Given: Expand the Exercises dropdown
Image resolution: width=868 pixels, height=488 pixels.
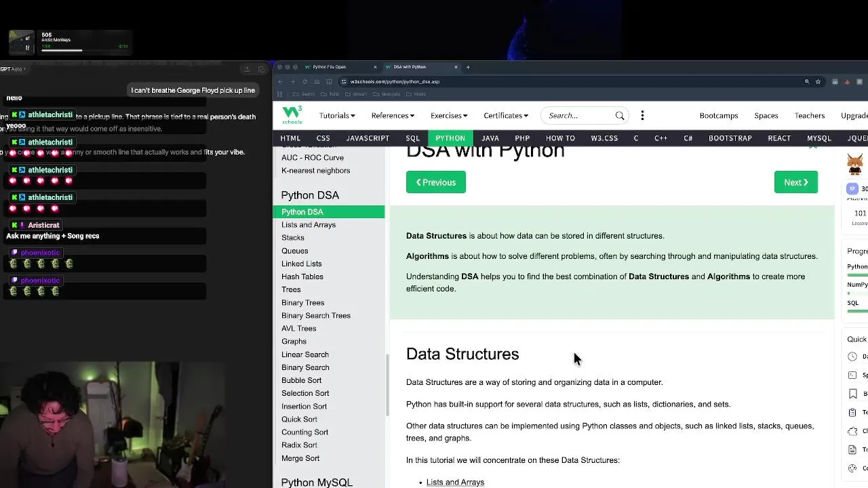Looking at the screenshot, I should coord(449,116).
